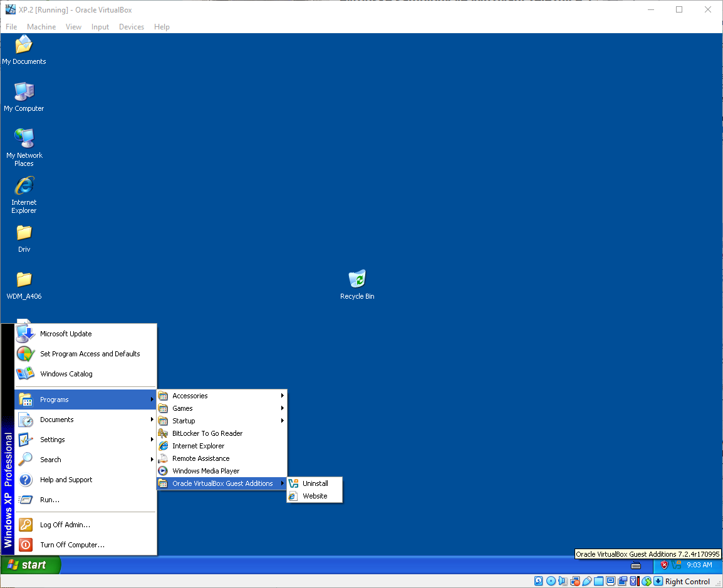Screen dimensions: 723x588
Task: Expand the Games submenu
Action: (222, 408)
